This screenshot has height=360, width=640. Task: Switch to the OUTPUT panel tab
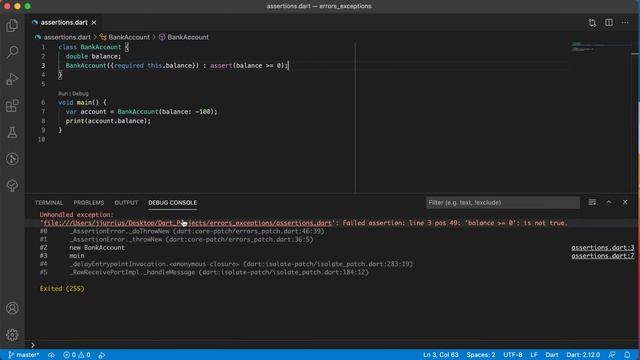coord(126,202)
